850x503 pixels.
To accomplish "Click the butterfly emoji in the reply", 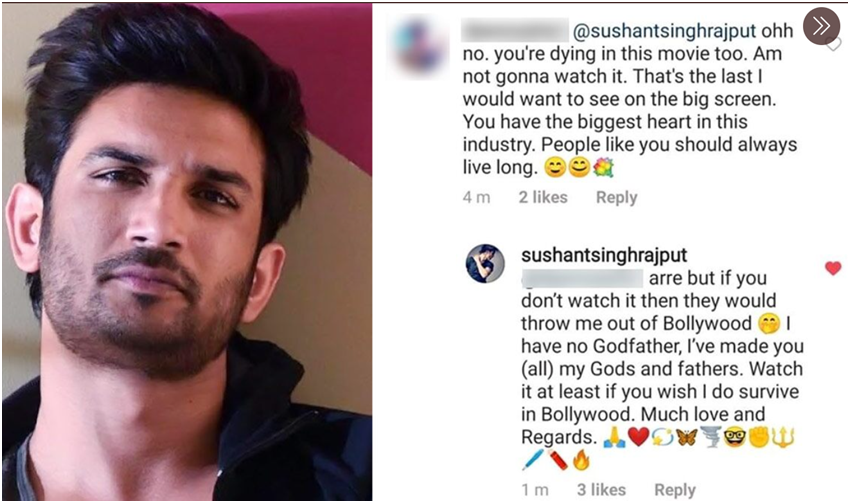I will tap(687, 437).
